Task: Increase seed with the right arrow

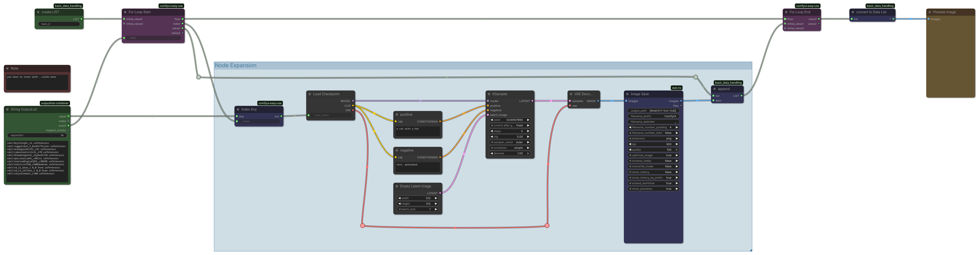Action: click(x=528, y=120)
